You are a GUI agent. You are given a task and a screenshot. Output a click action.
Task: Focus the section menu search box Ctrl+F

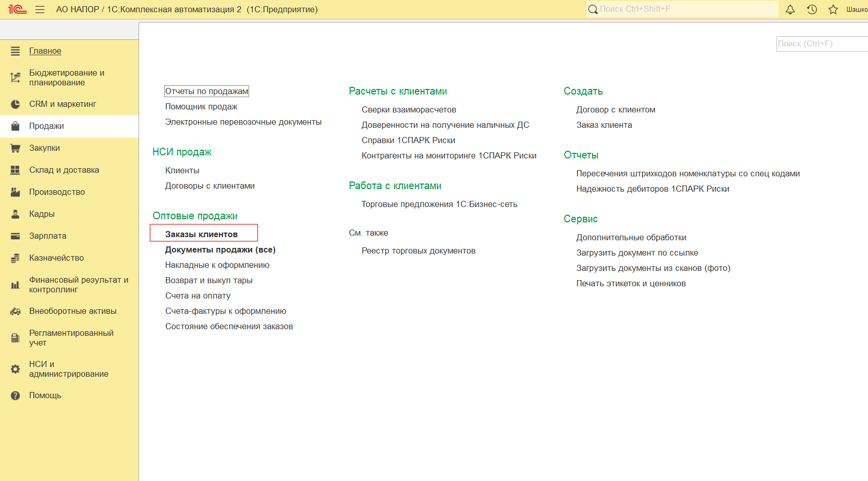point(821,44)
